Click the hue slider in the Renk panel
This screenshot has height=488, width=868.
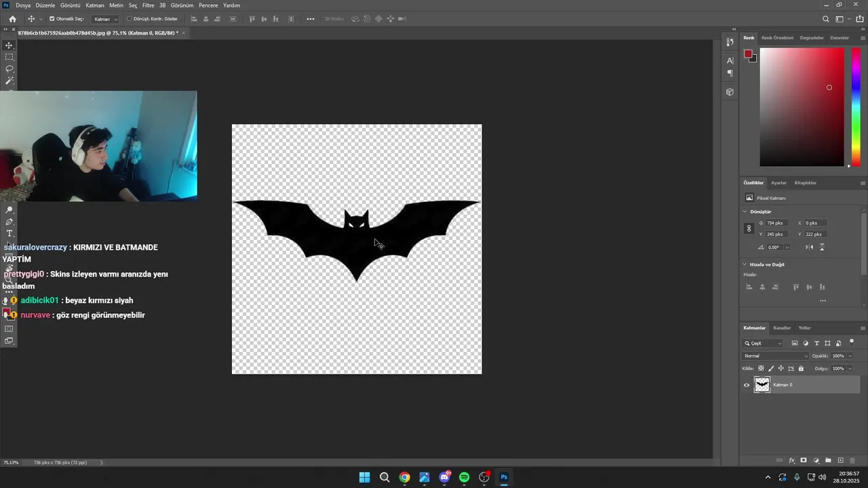point(856,107)
